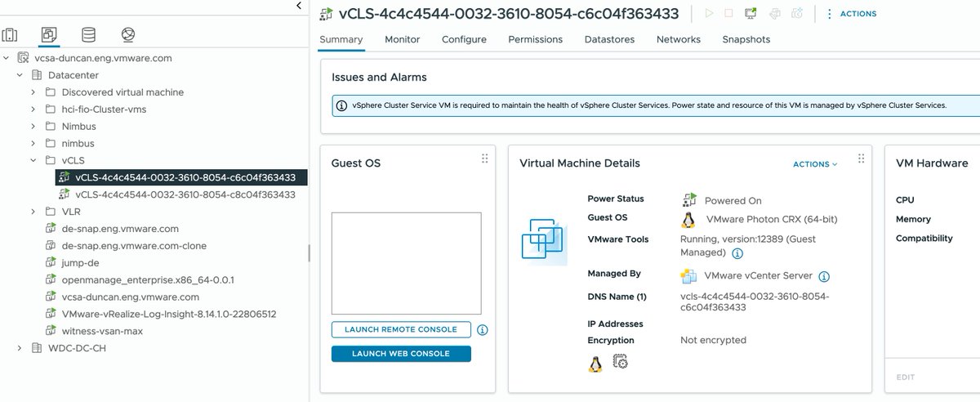Click the CPU label in VM Hardware
This screenshot has width=980, height=402.
pyautogui.click(x=905, y=200)
